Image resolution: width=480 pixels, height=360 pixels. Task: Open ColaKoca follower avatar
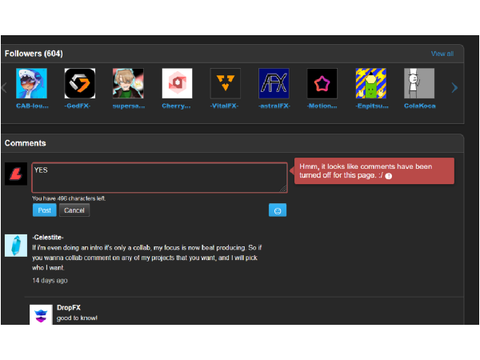pyautogui.click(x=419, y=83)
